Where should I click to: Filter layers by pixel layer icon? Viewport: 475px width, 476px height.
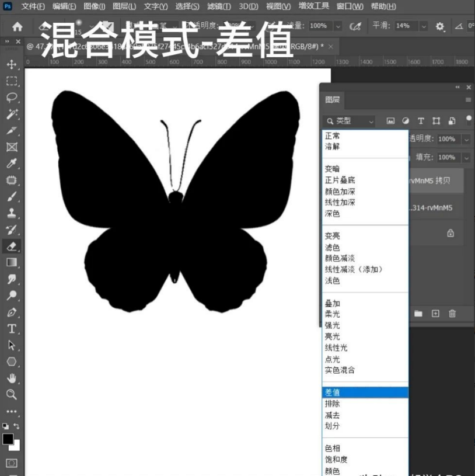[x=390, y=121]
